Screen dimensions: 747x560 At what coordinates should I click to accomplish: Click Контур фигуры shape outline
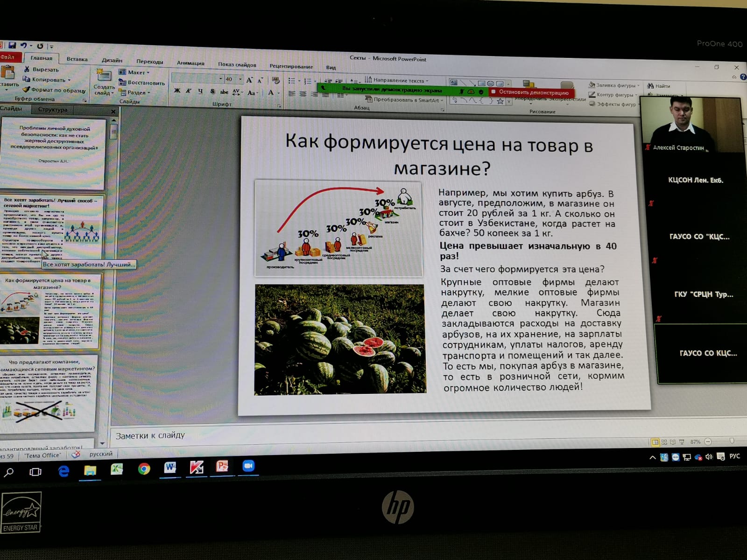613,95
